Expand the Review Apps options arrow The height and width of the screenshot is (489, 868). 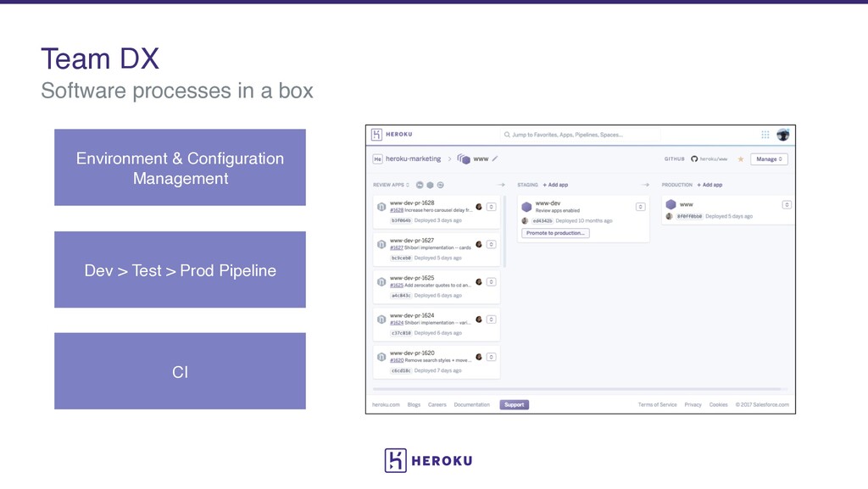(408, 185)
